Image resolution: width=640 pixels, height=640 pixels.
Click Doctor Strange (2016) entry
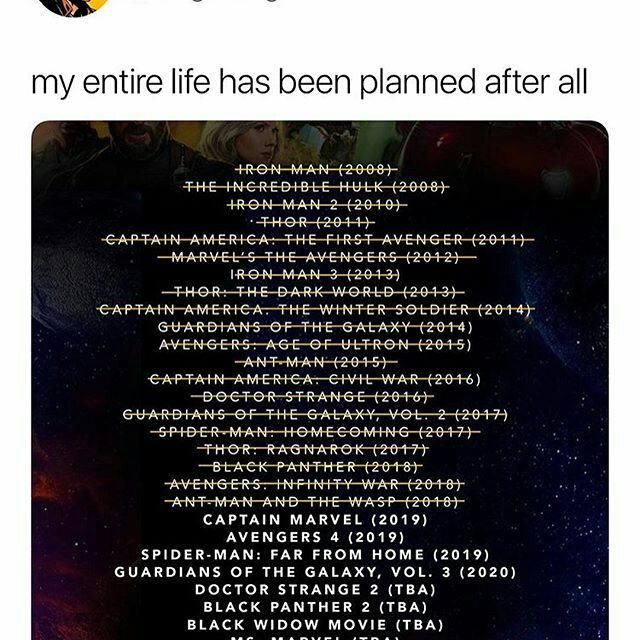click(312, 397)
